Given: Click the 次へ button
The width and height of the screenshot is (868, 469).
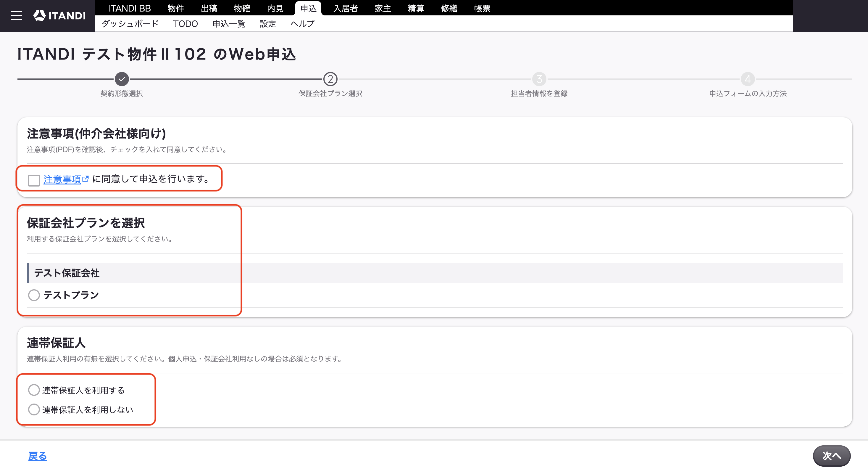Looking at the screenshot, I should coord(831,455).
